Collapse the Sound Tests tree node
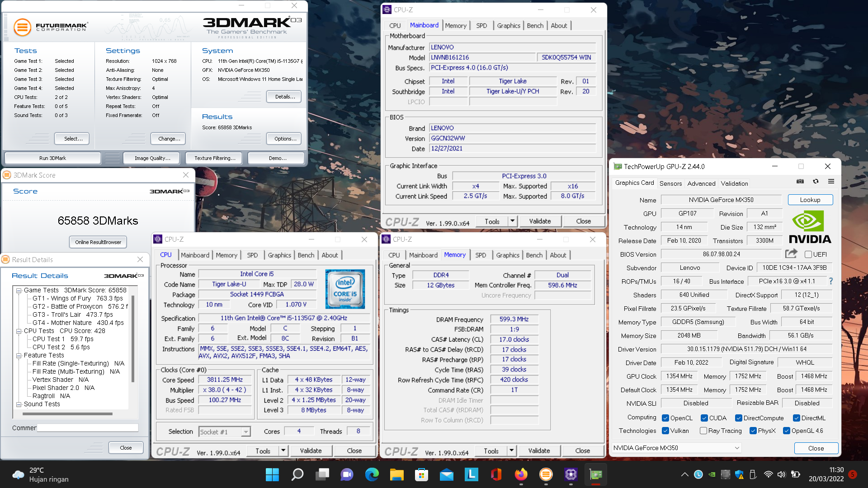Image resolution: width=868 pixels, height=488 pixels. [19, 404]
